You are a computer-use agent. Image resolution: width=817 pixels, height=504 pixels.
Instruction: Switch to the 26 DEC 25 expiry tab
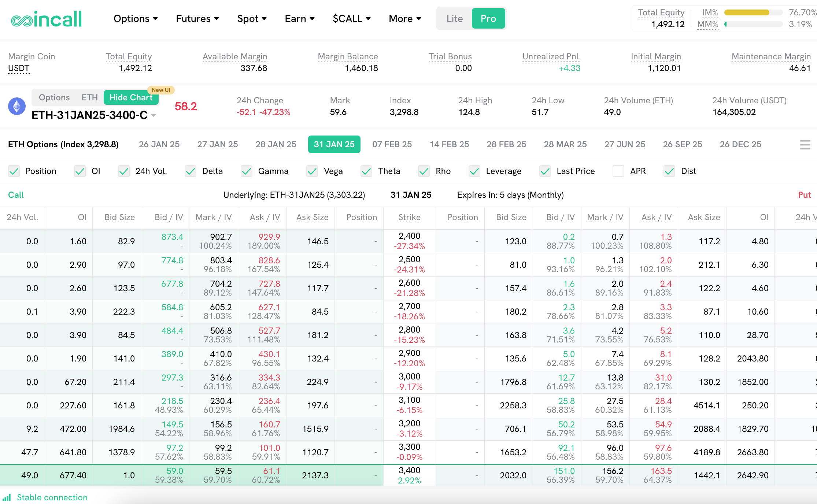[740, 144]
